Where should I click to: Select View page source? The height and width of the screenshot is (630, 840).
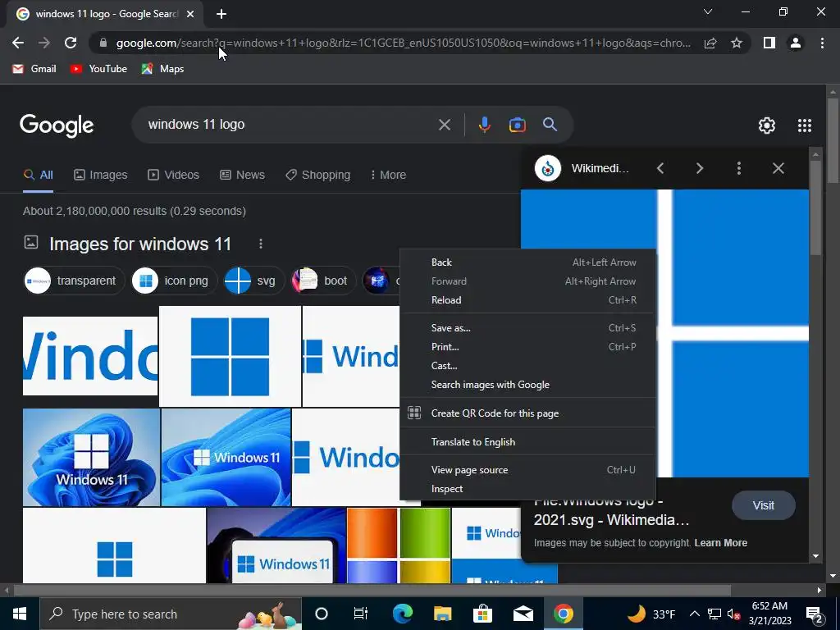click(x=527, y=470)
